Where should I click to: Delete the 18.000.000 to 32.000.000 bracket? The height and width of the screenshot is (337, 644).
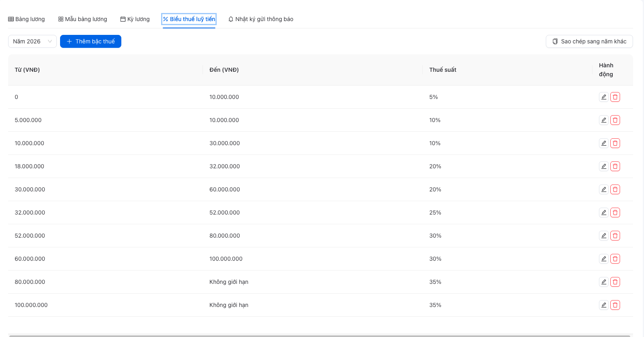[615, 166]
